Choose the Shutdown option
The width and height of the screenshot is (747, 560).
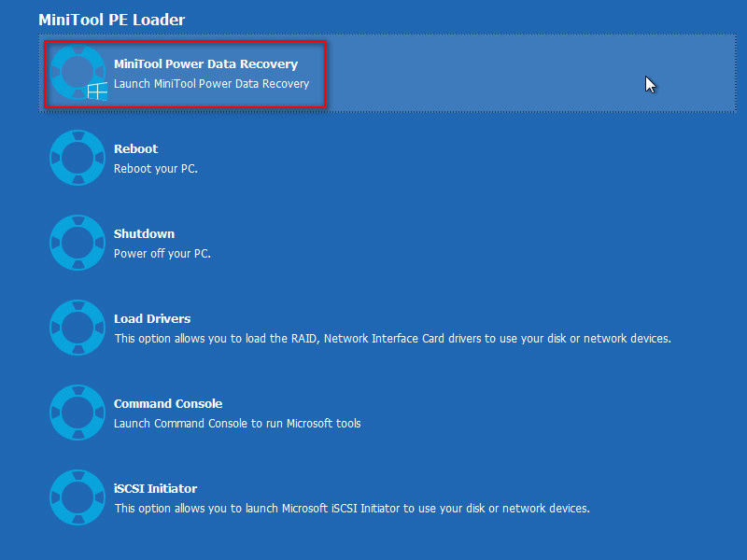coord(144,233)
